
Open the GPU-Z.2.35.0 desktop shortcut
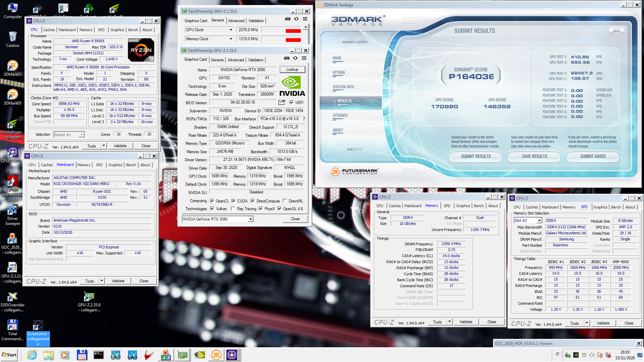(89, 302)
